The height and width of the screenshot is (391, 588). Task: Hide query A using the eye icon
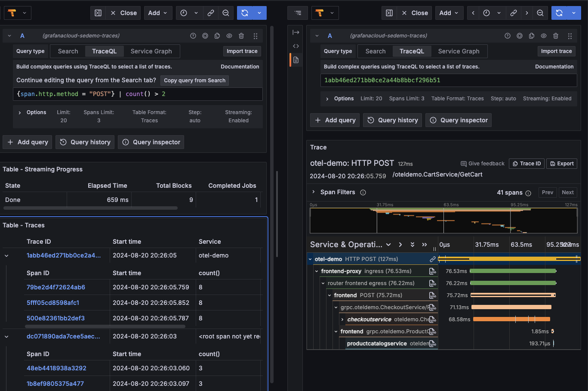229,36
